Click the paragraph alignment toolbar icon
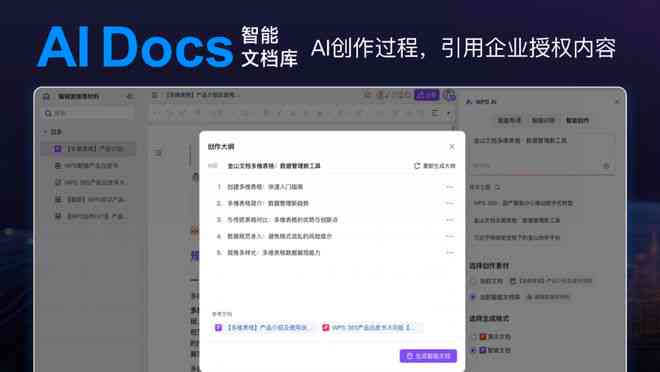The width and height of the screenshot is (660, 372). click(436, 113)
